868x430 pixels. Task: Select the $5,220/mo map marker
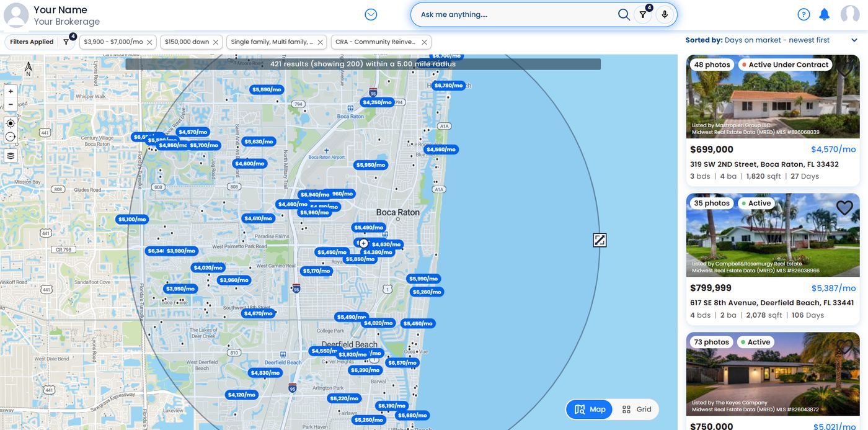pos(343,398)
